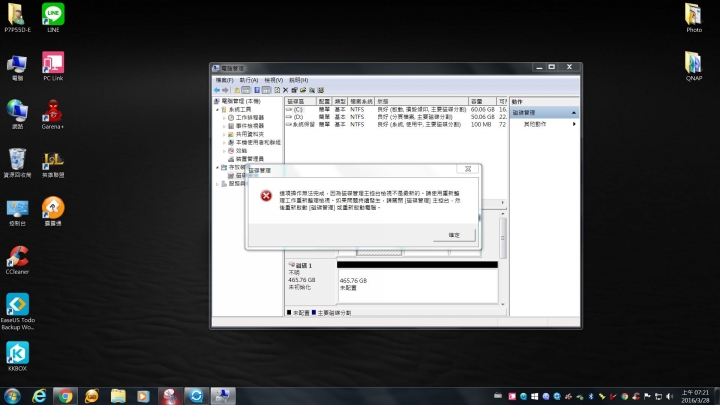
Task: Open the Garena+ desktop shortcut
Action: pos(53,114)
